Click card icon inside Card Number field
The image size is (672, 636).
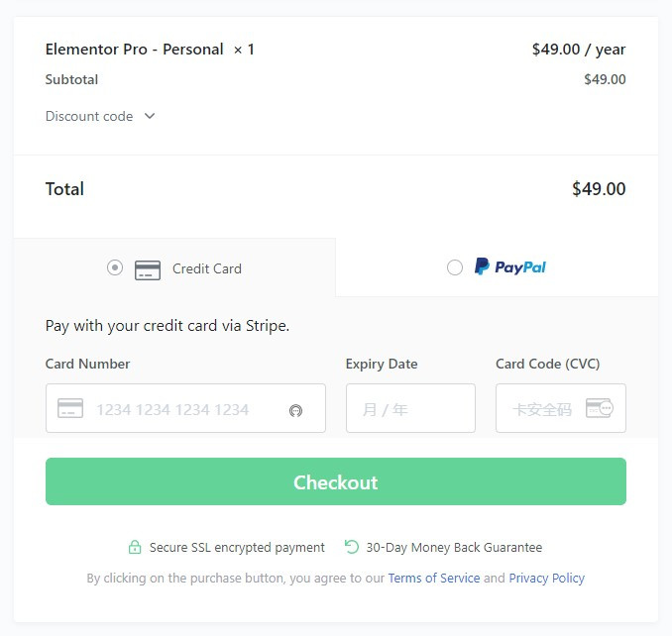[70, 408]
